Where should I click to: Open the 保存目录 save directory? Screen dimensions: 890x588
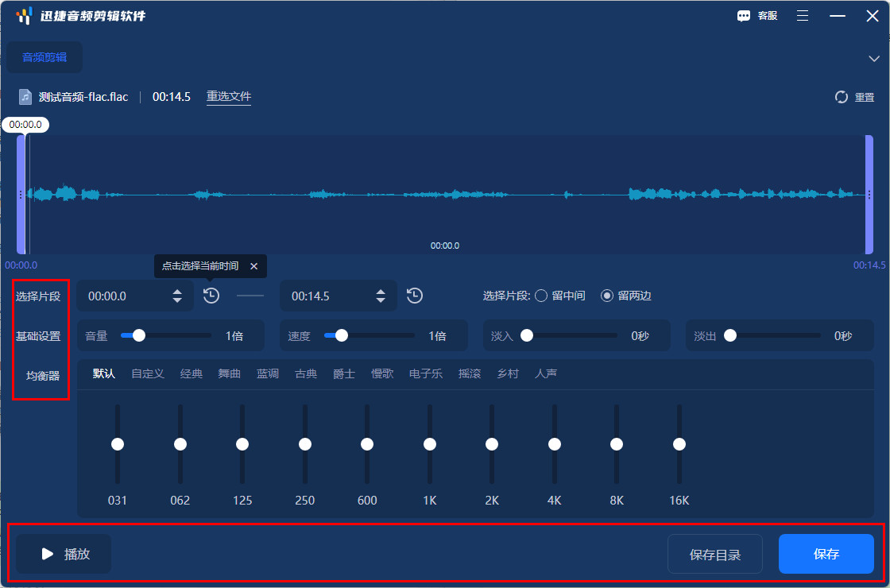click(715, 555)
